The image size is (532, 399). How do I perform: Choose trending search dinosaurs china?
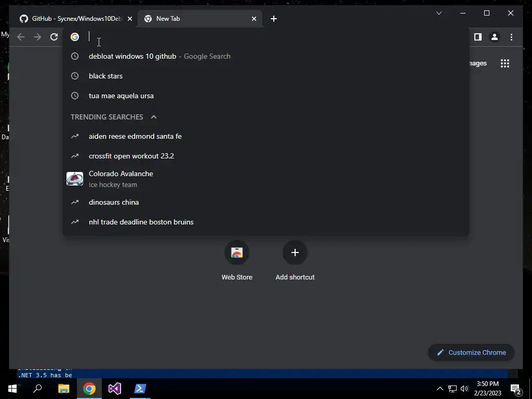[x=266, y=202]
